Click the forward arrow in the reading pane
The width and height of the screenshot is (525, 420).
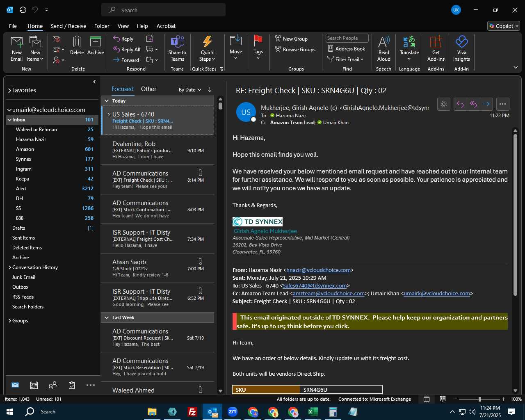click(x=486, y=104)
